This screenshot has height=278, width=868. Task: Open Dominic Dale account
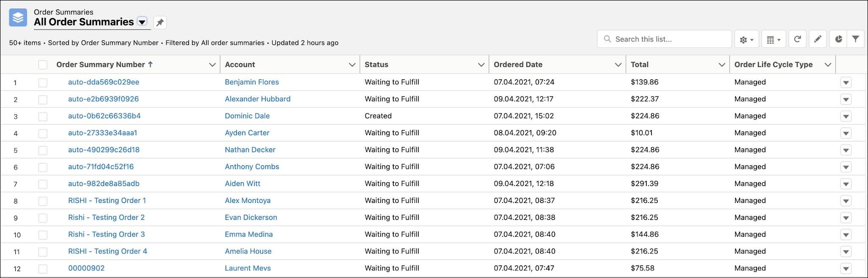[x=247, y=116]
